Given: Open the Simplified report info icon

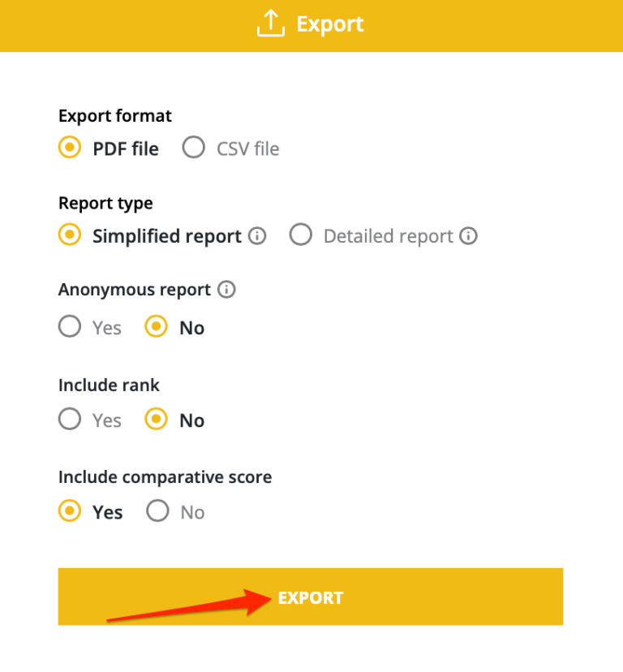Looking at the screenshot, I should tap(257, 235).
